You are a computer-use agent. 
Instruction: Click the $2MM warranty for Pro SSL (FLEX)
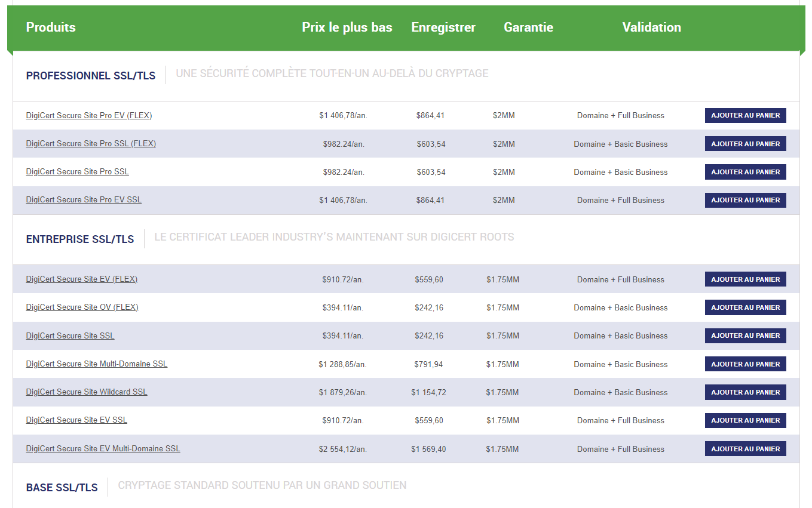pyautogui.click(x=504, y=144)
